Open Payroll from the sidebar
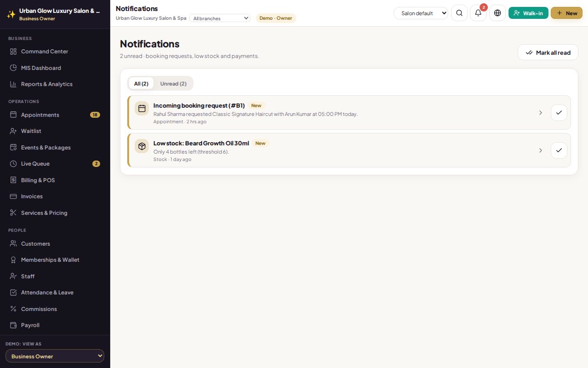This screenshot has width=588, height=368. click(55, 325)
